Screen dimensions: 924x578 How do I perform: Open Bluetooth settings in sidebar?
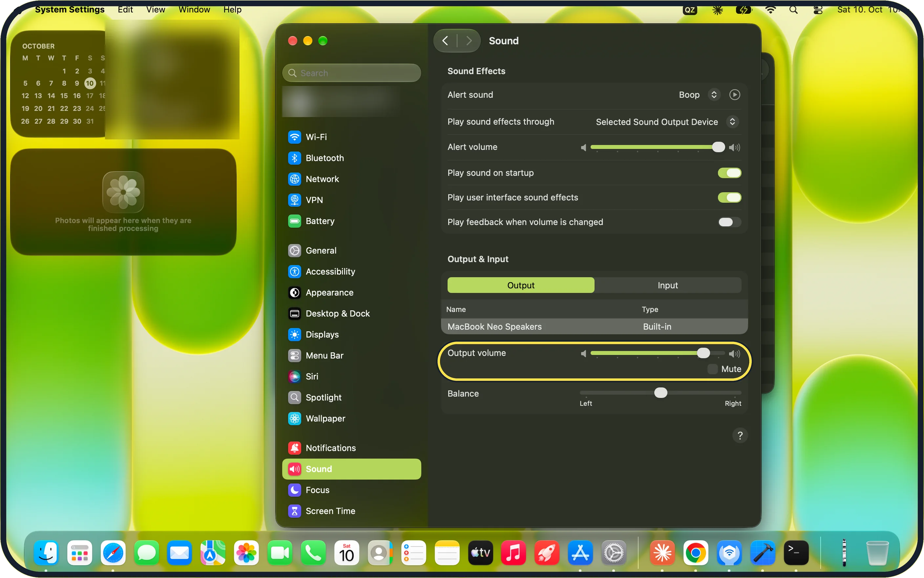351,158
